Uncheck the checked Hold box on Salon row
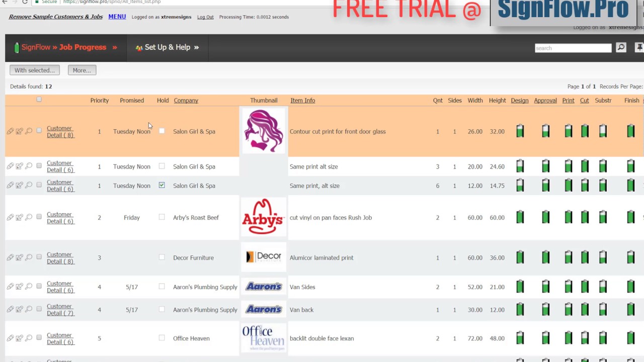The image size is (644, 362). 162,186
